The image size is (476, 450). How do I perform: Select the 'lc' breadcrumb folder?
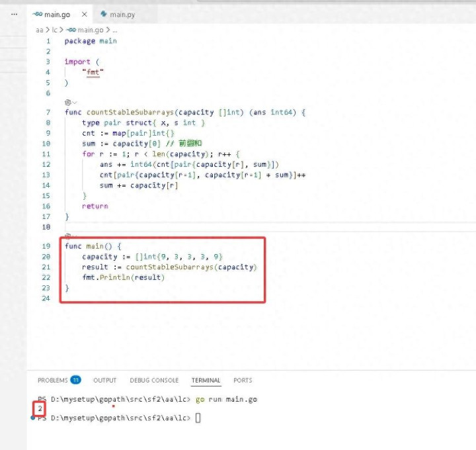54,30
